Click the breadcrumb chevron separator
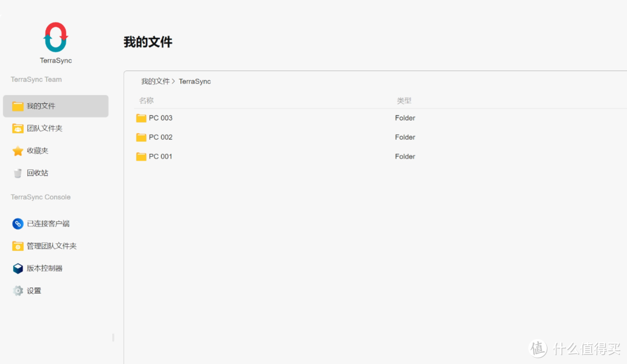 (174, 81)
